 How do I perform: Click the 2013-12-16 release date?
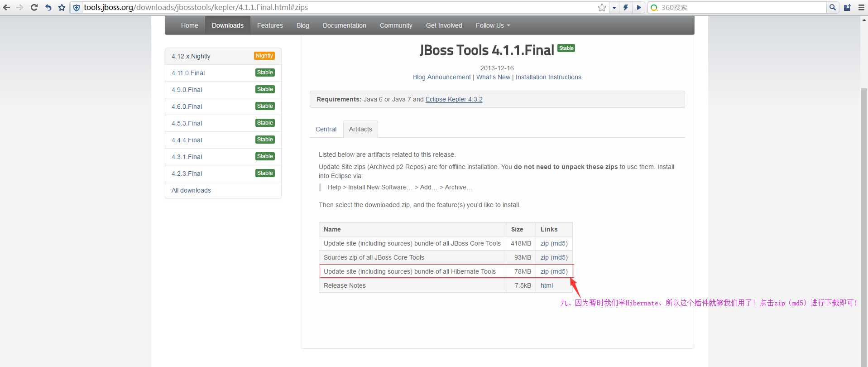[x=497, y=68]
